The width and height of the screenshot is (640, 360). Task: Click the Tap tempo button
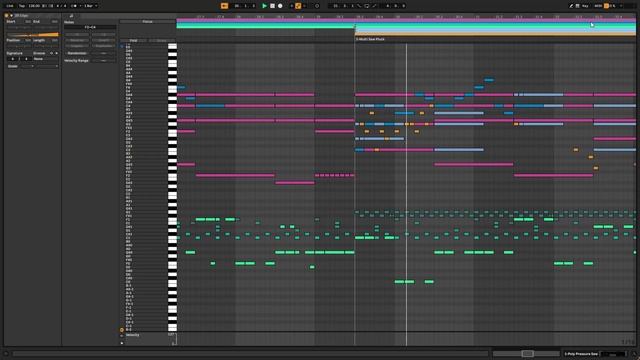click(x=22, y=6)
